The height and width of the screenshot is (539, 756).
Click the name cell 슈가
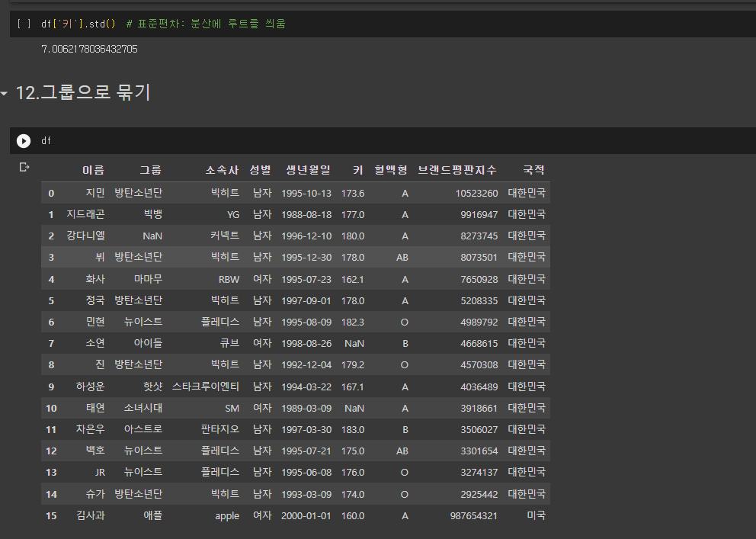coord(95,494)
